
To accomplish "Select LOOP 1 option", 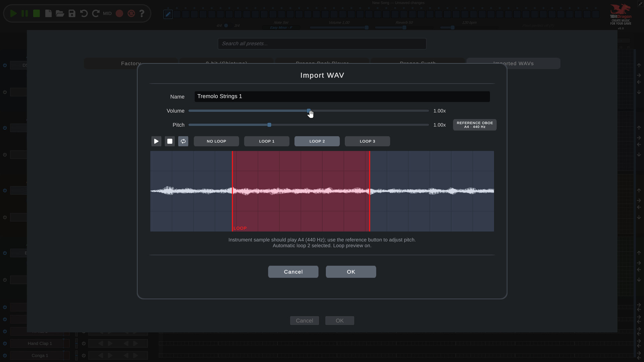I will [267, 141].
